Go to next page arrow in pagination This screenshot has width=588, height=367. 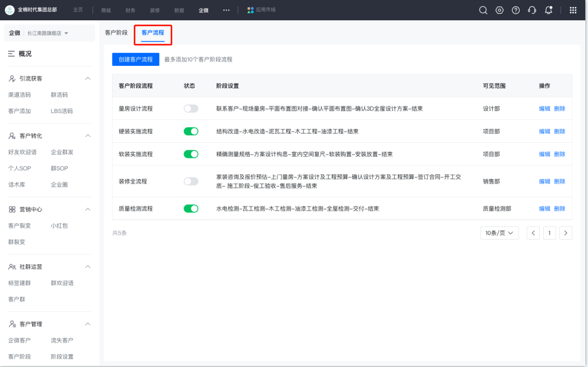pos(566,233)
